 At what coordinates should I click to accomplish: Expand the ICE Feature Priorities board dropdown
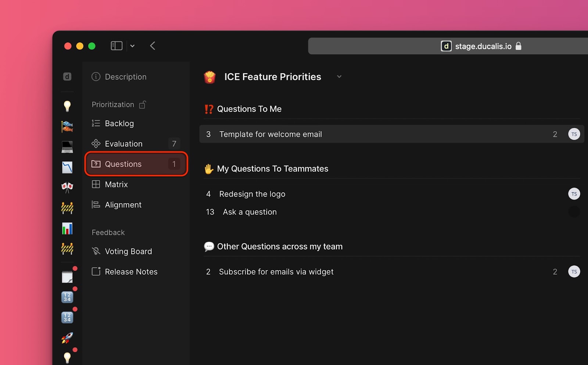tap(339, 76)
